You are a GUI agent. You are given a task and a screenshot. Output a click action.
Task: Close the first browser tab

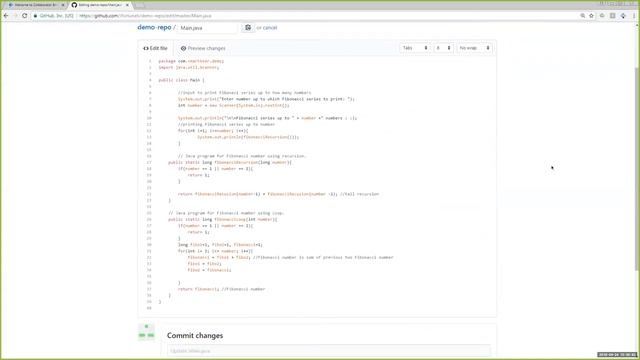63,5
